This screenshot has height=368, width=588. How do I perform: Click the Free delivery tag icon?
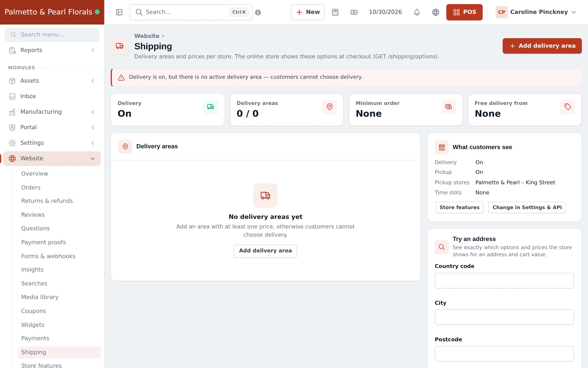click(x=568, y=107)
